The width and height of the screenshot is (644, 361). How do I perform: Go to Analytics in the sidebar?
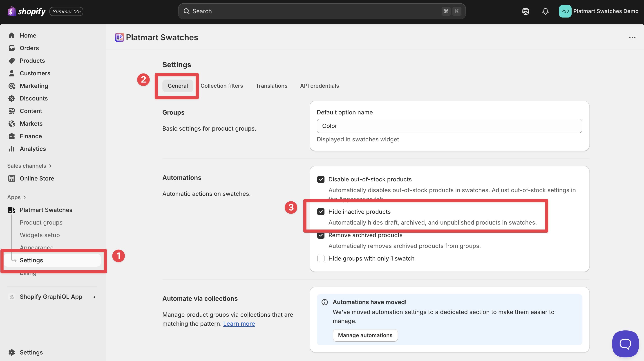pyautogui.click(x=33, y=149)
